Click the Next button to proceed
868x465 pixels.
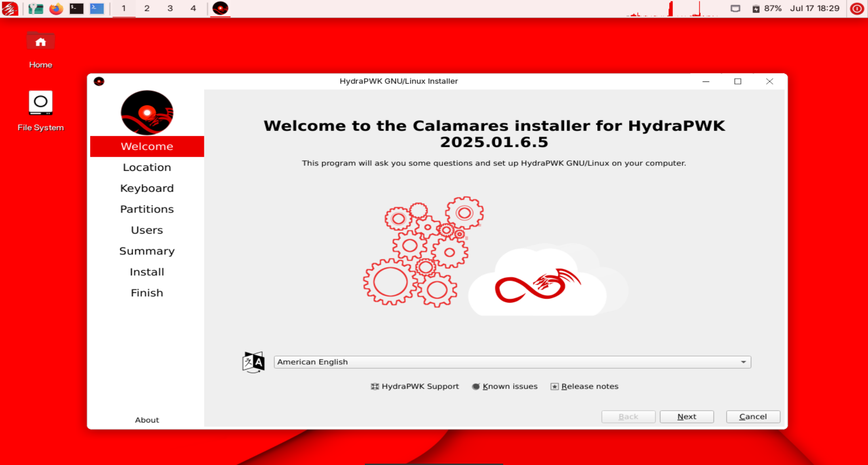click(687, 417)
